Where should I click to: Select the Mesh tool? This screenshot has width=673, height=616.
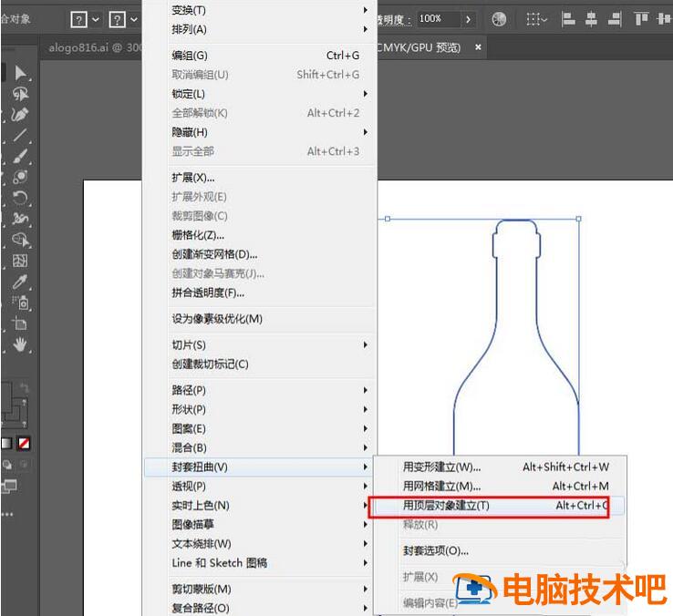pyautogui.click(x=20, y=261)
